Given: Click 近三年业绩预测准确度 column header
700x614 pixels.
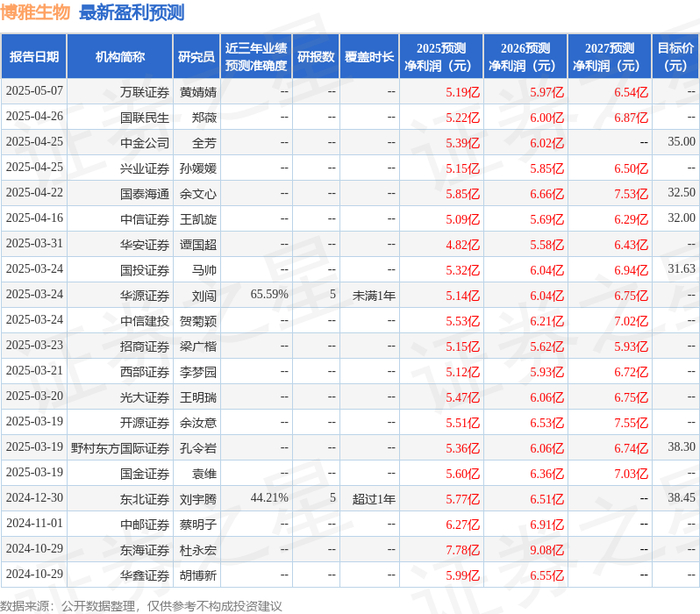Looking at the screenshot, I should pyautogui.click(x=256, y=57).
